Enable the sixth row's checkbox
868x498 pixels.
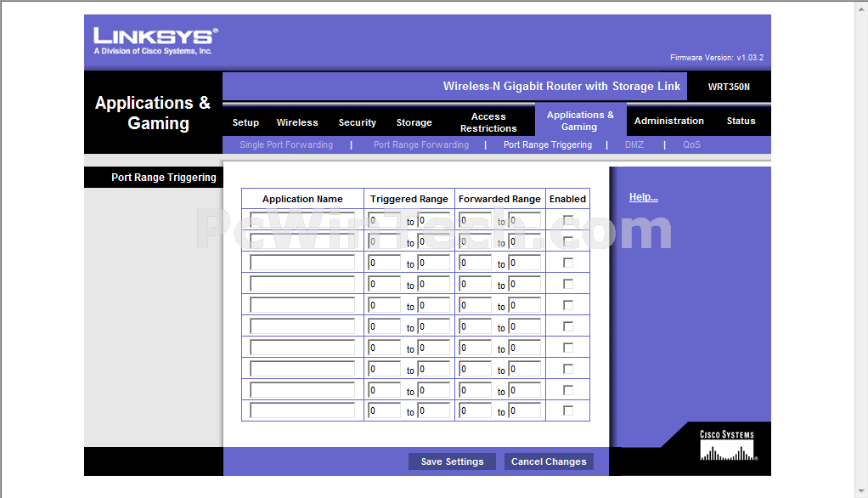pos(568,326)
